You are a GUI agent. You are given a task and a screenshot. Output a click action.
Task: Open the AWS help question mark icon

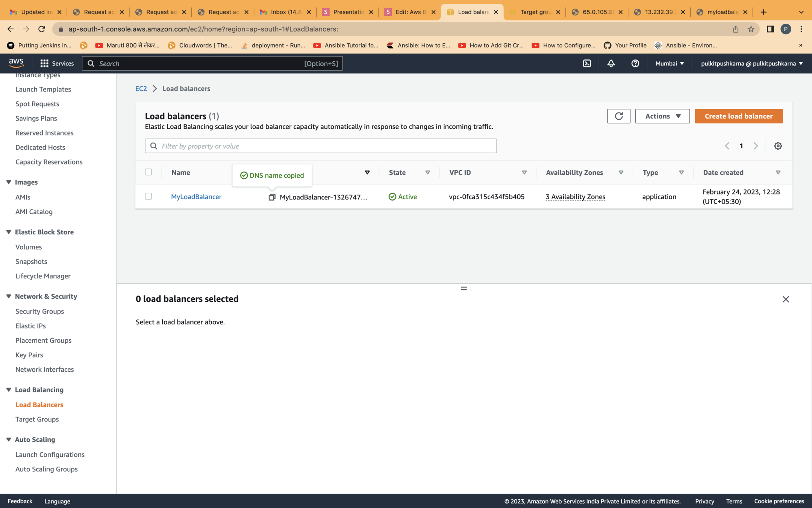click(635, 63)
